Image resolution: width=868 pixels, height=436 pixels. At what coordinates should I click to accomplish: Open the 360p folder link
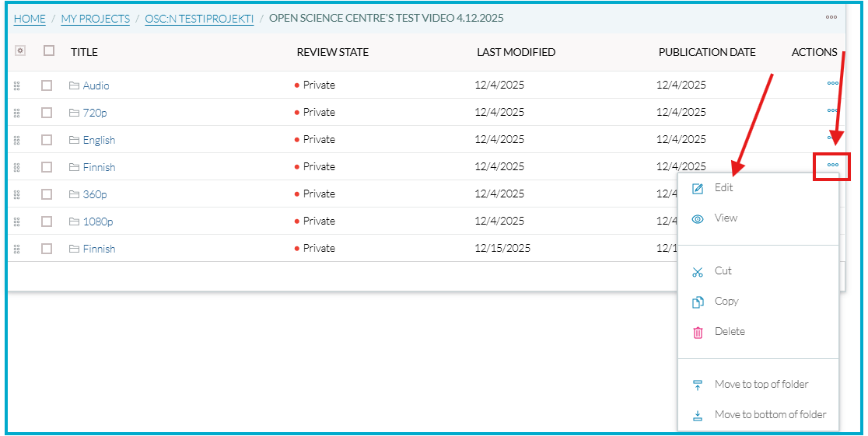coord(95,194)
